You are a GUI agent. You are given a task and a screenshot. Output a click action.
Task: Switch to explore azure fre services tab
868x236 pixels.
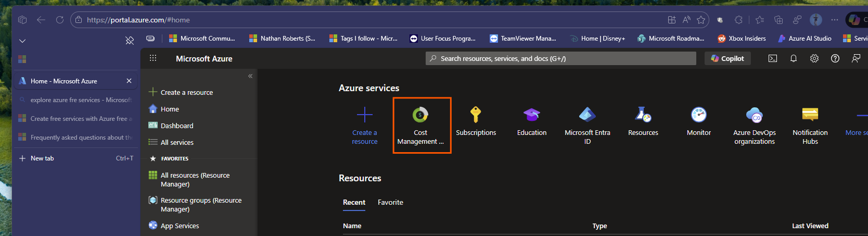tap(75, 100)
